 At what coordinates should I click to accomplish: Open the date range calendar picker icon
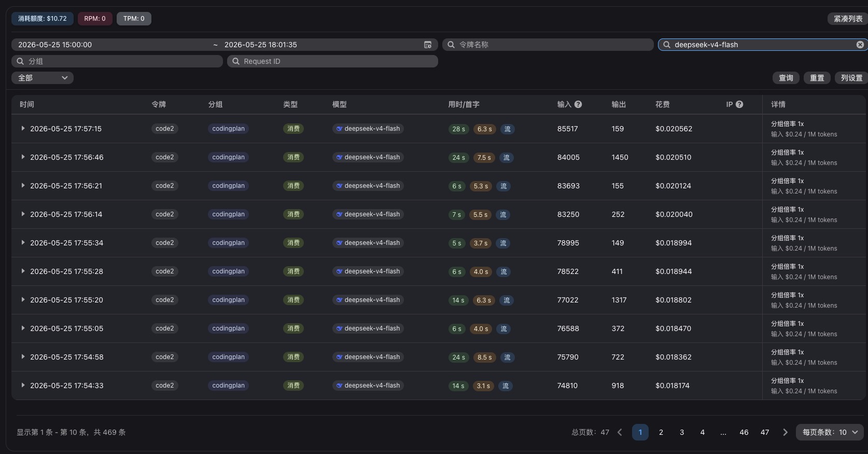point(428,45)
